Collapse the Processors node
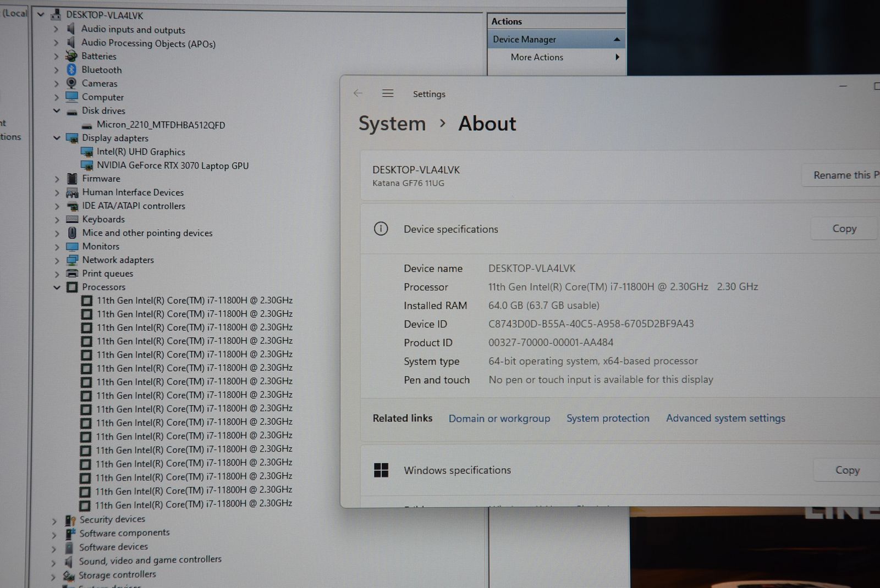The width and height of the screenshot is (880, 588). point(57,287)
